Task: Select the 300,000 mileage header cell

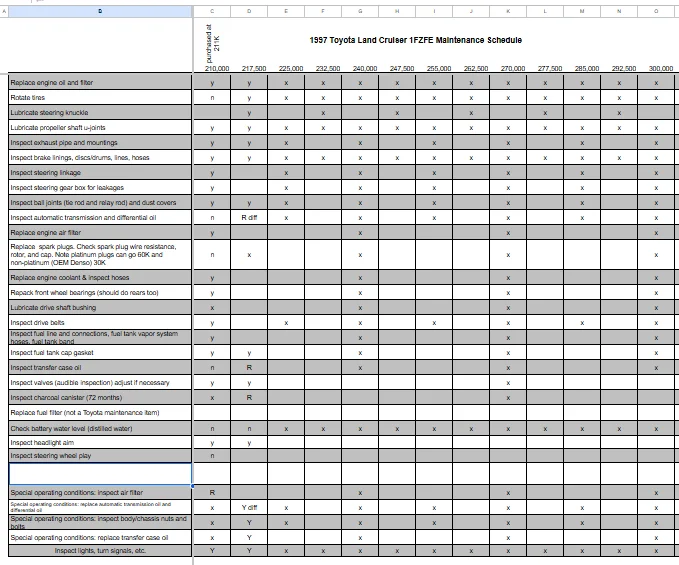Action: tap(661, 68)
